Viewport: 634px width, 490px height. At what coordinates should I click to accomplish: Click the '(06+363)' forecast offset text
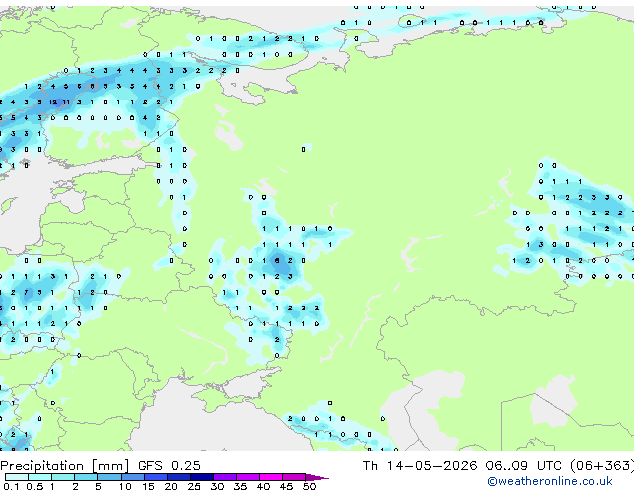[x=602, y=466]
